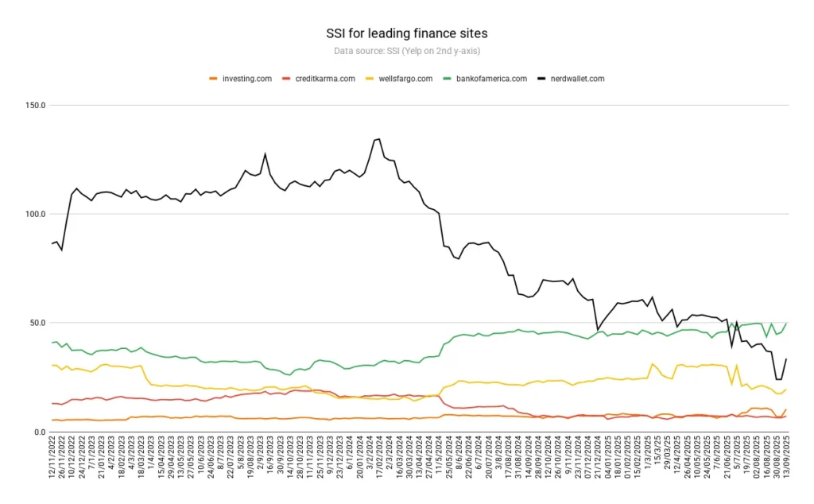Viewport: 814px width, 504px height.
Task: Click the 18/02/2023 x-axis date label
Action: tap(122, 457)
